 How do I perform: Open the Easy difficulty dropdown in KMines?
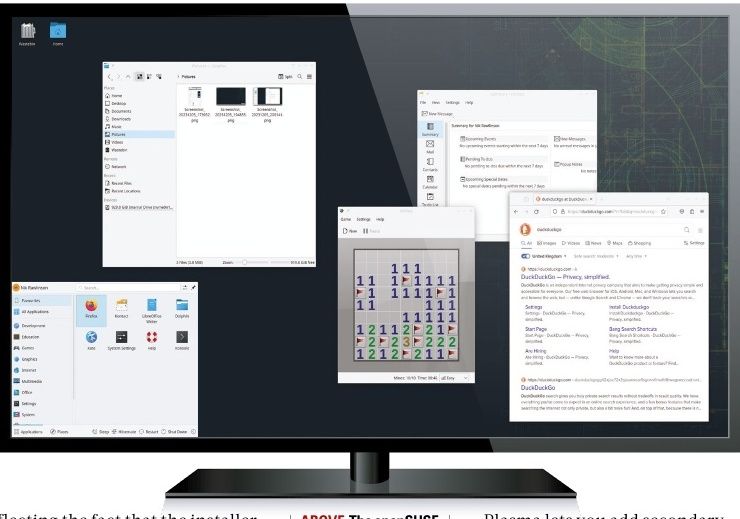click(x=454, y=378)
